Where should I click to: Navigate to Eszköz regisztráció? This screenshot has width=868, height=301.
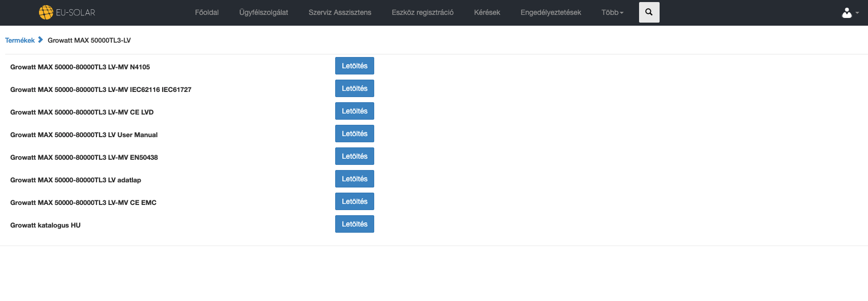coord(422,12)
